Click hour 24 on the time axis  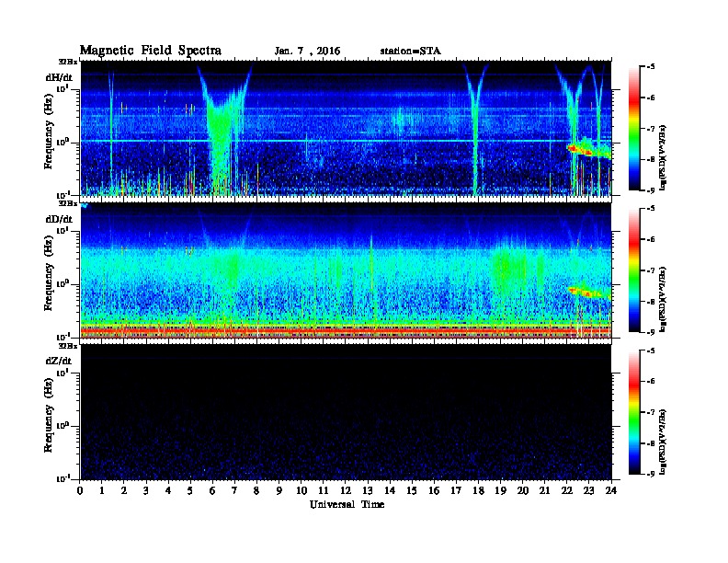pyautogui.click(x=611, y=491)
